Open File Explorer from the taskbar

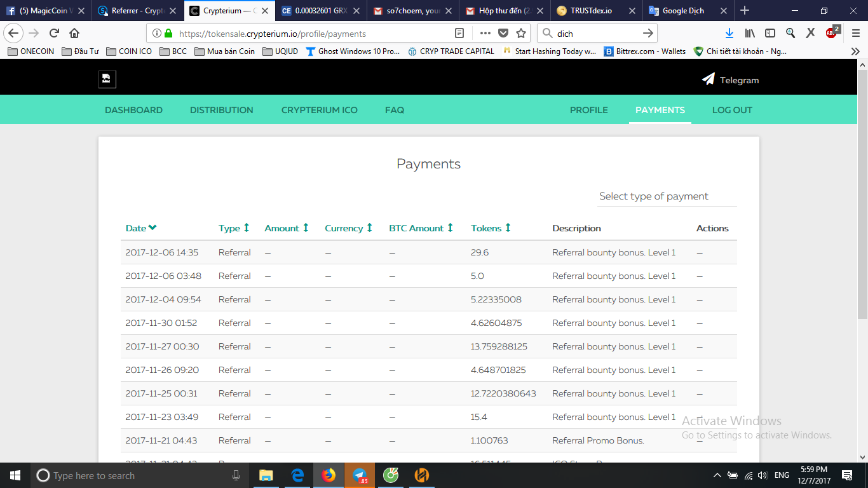(x=266, y=475)
